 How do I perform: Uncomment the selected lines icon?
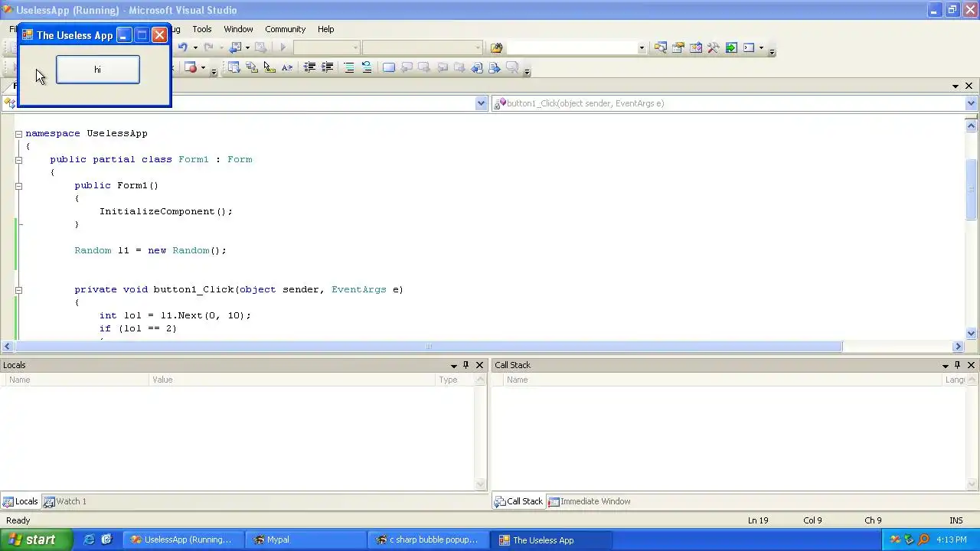[367, 67]
